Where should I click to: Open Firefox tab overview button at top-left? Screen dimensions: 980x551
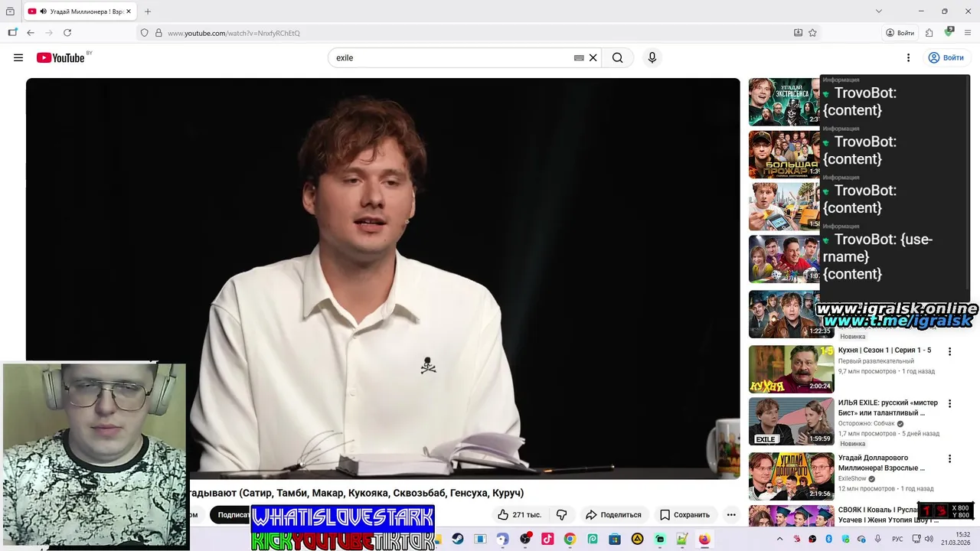click(x=10, y=11)
